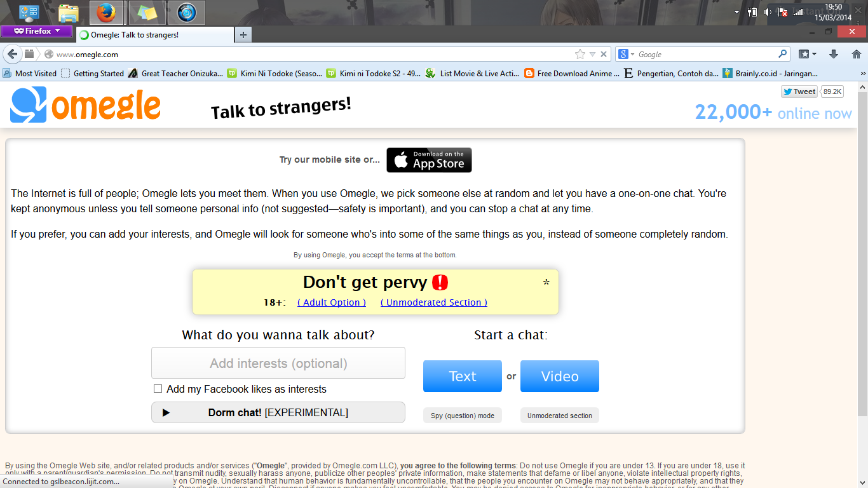This screenshot has width=868, height=488.
Task: Open the Unmoderated Section link in yellow box
Action: [x=434, y=302]
